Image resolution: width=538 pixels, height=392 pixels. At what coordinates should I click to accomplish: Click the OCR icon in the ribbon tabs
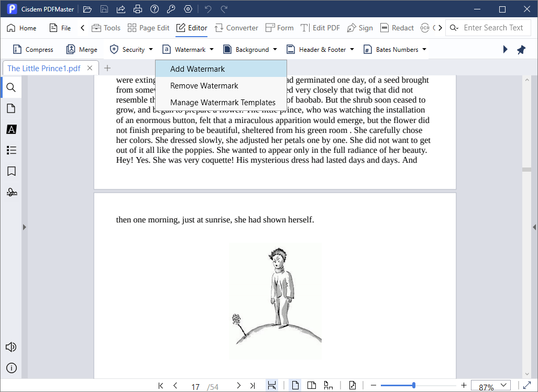coord(425,28)
